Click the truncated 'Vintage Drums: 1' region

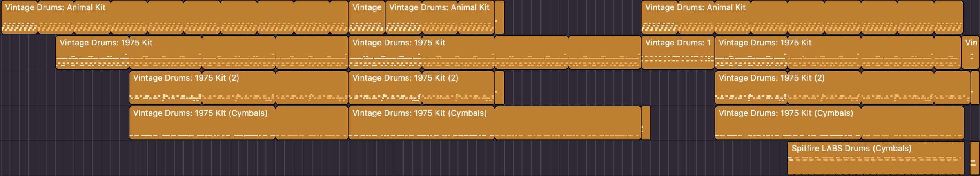[x=678, y=52]
